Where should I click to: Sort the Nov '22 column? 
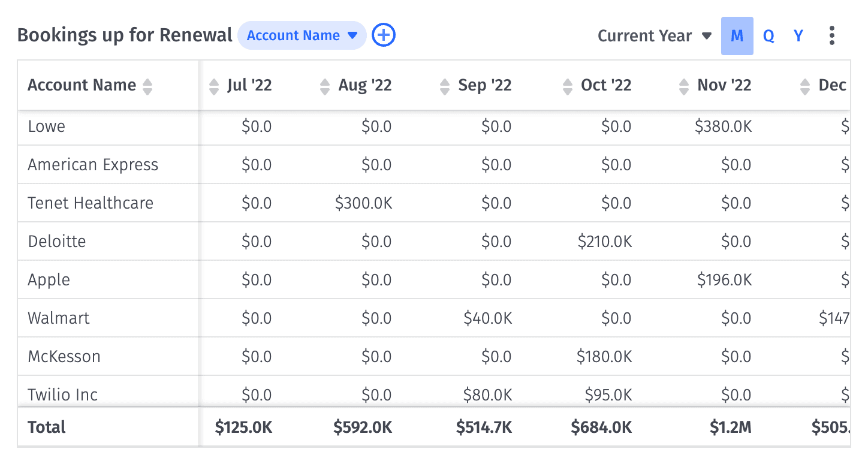point(683,86)
